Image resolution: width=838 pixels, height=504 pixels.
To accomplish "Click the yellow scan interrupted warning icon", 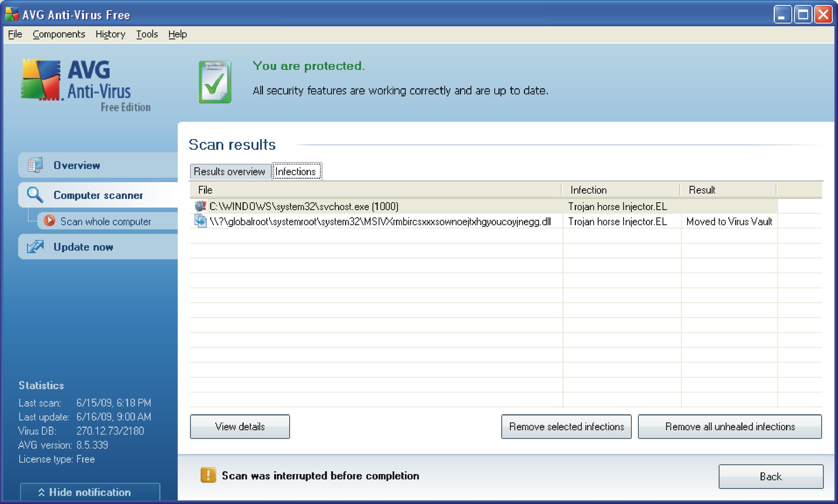I will tap(208, 475).
